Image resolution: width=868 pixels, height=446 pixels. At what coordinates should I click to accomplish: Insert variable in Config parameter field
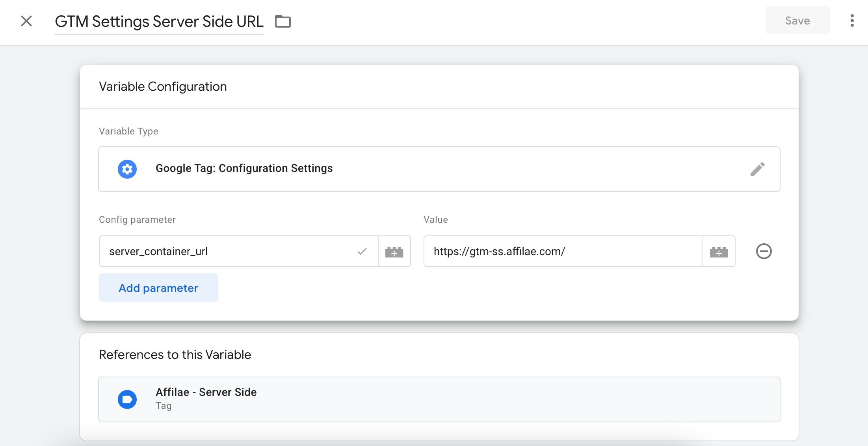394,252
